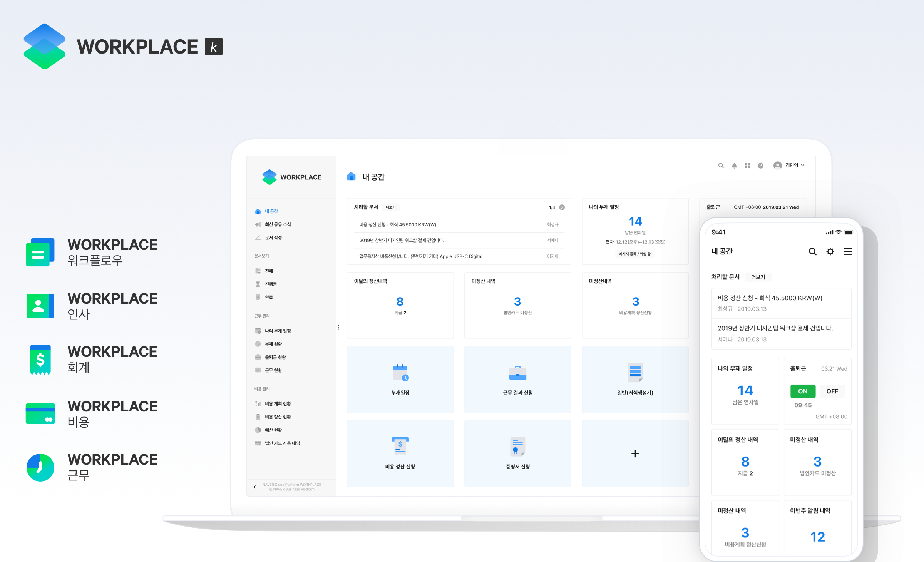This screenshot has width=924, height=562.
Task: Open the 비용 정산 신청 회식 document on desktop
Action: [459, 224]
